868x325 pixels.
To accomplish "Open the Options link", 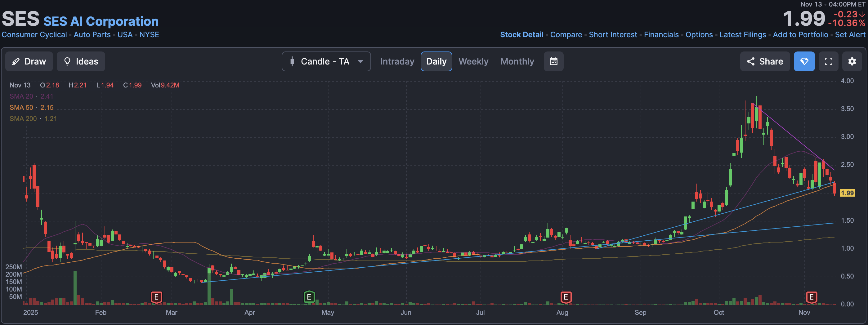I will click(x=699, y=35).
